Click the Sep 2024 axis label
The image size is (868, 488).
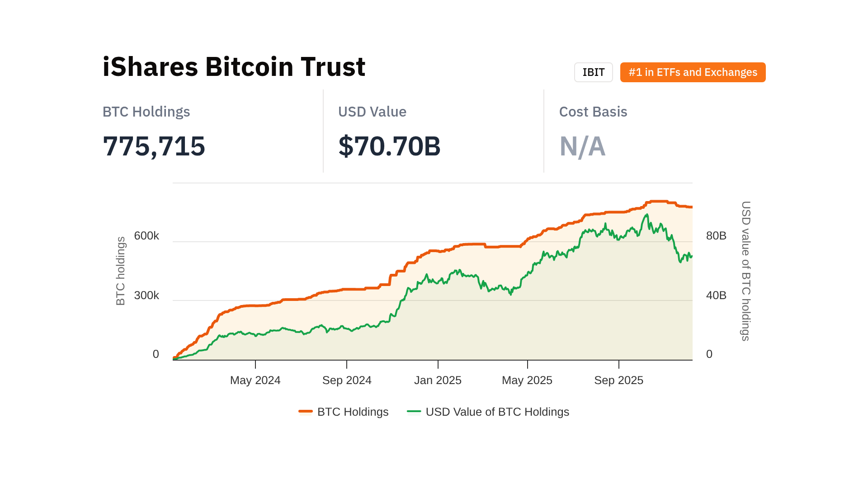tap(347, 380)
